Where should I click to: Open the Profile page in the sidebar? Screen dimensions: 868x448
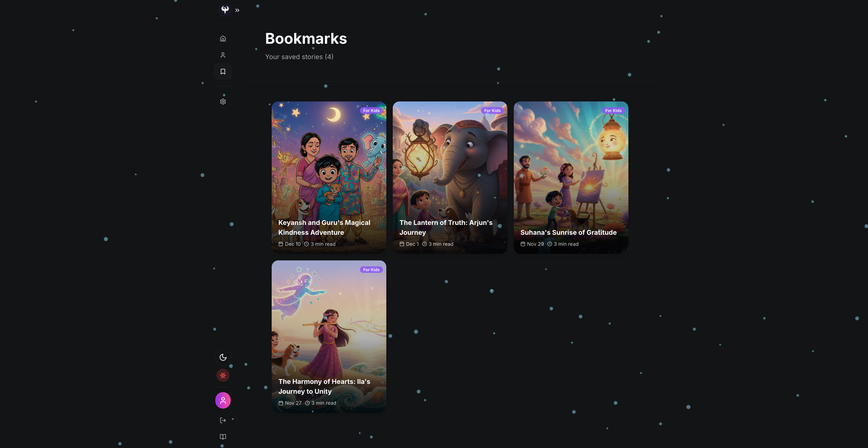(223, 55)
